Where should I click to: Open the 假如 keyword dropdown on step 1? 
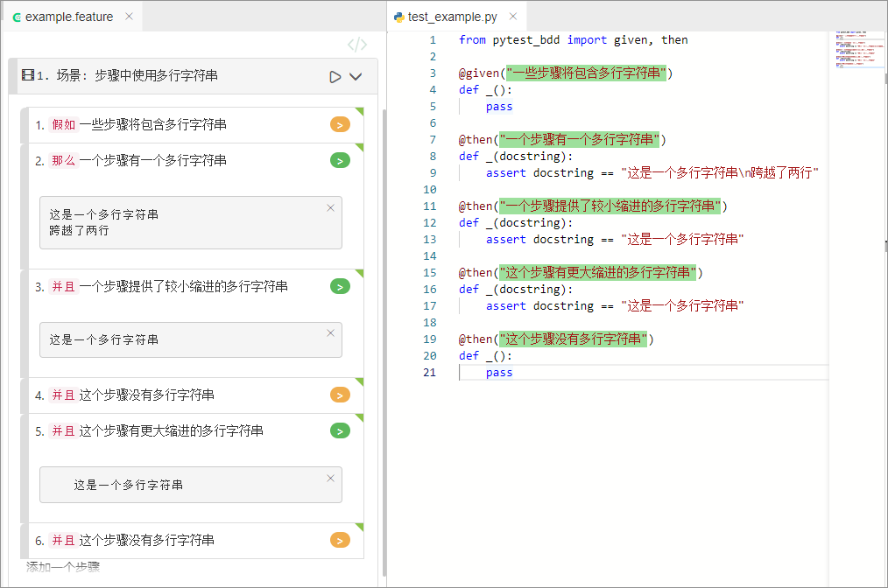(x=63, y=125)
